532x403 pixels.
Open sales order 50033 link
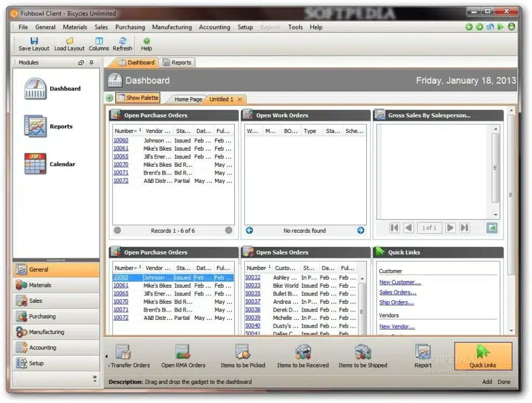click(253, 286)
